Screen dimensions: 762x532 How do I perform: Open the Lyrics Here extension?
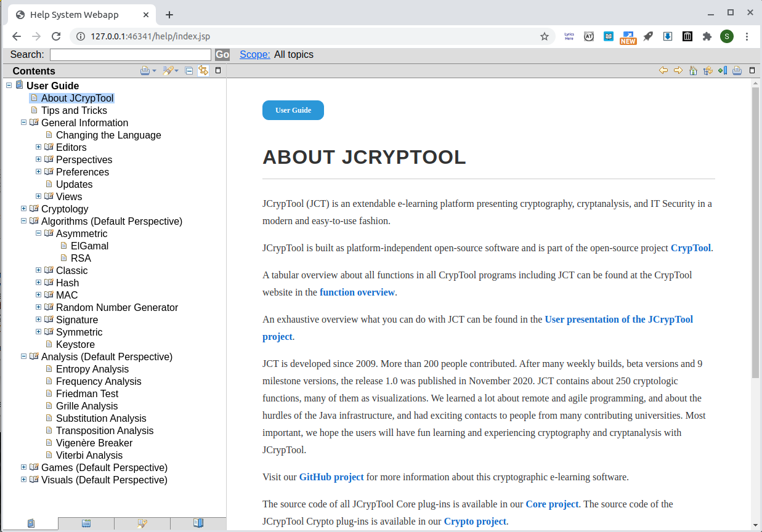click(569, 36)
